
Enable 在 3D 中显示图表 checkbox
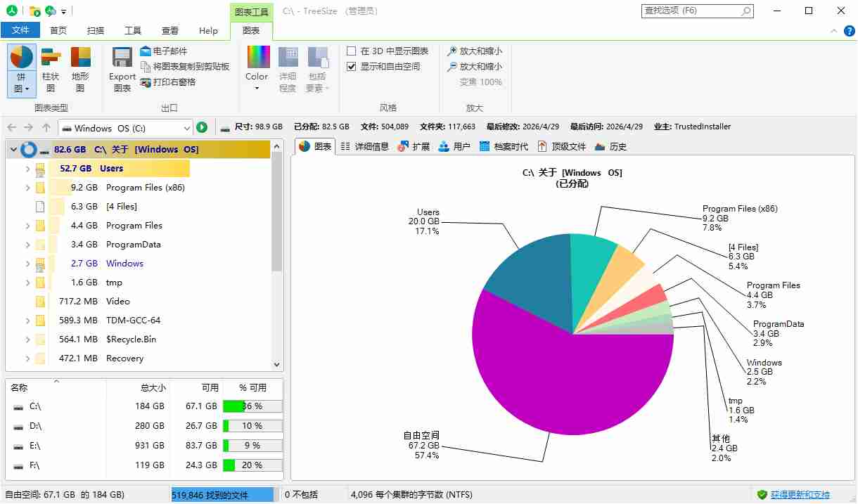[352, 51]
